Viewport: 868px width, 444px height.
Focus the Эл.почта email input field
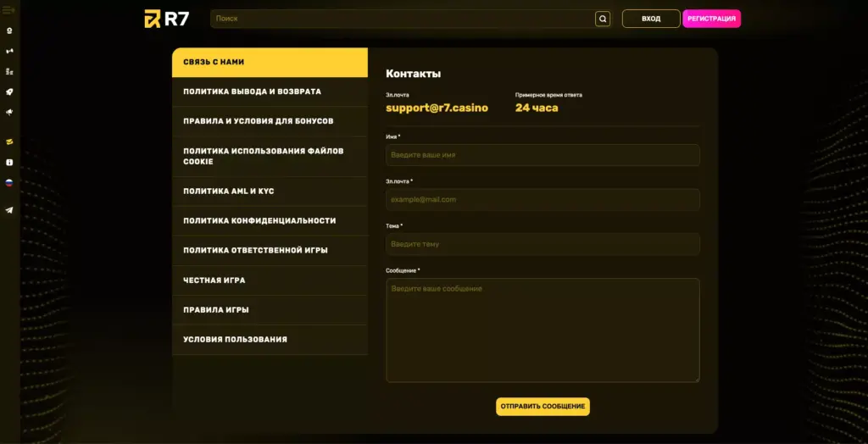542,199
